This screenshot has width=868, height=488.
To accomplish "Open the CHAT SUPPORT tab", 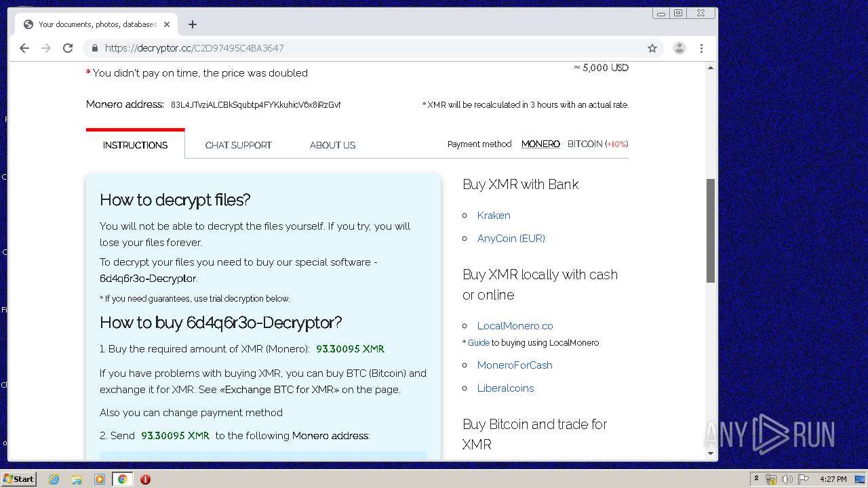I will [238, 145].
